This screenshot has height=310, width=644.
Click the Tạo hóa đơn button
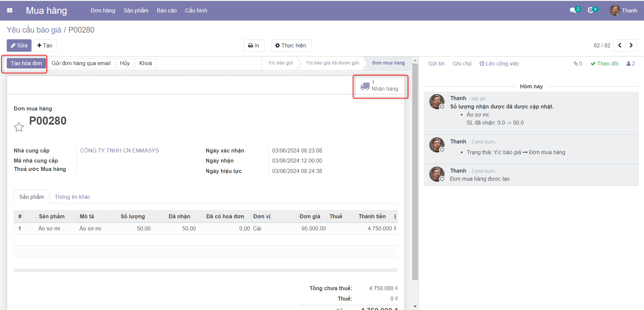(26, 63)
